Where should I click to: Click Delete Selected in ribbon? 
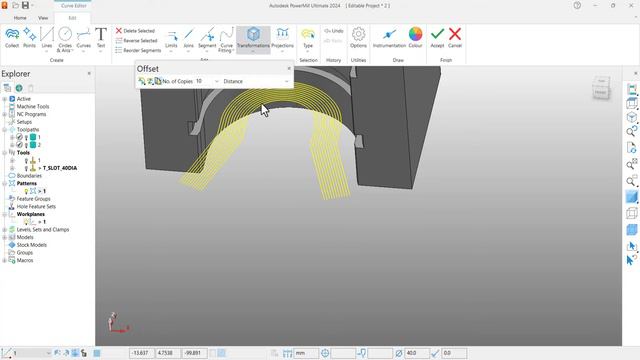(x=135, y=31)
